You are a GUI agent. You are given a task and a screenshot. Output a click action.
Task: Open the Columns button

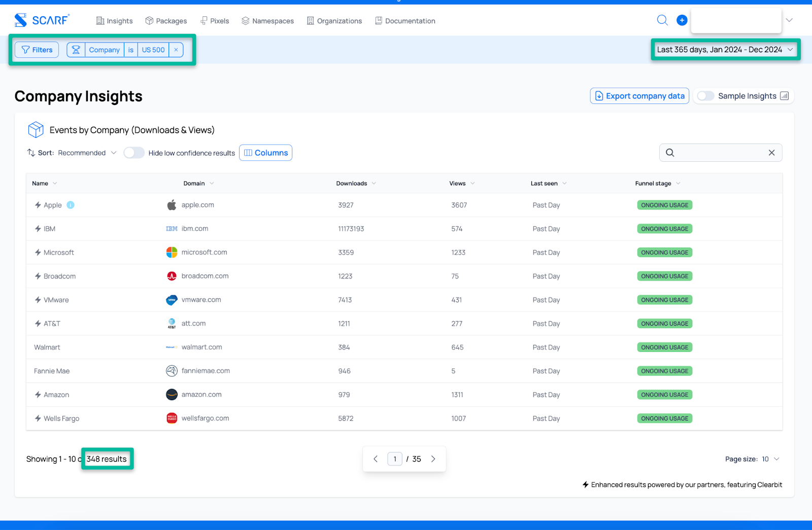pos(265,153)
